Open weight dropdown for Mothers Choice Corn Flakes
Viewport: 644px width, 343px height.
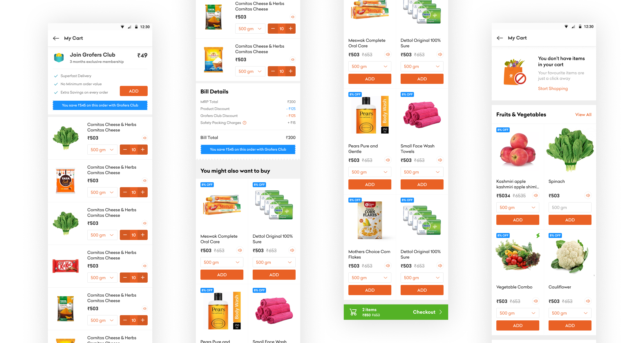pos(370,278)
